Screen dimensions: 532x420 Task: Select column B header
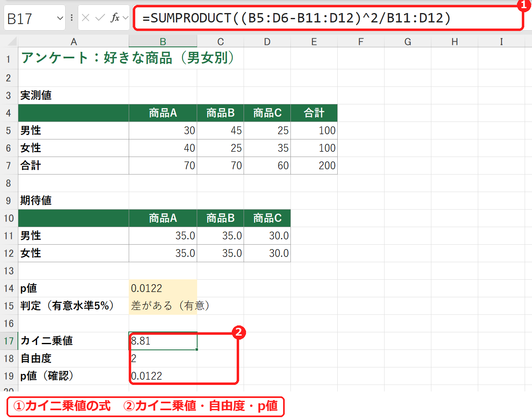(163, 42)
